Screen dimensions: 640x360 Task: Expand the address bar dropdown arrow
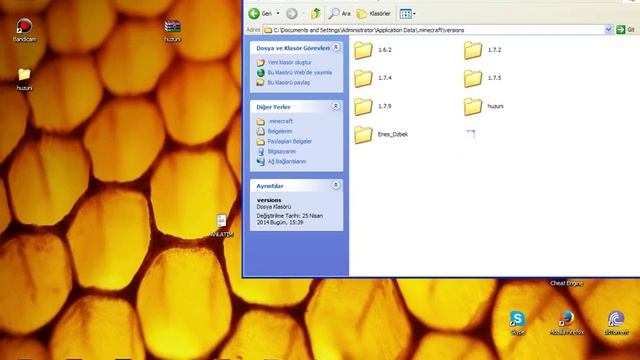[608, 30]
